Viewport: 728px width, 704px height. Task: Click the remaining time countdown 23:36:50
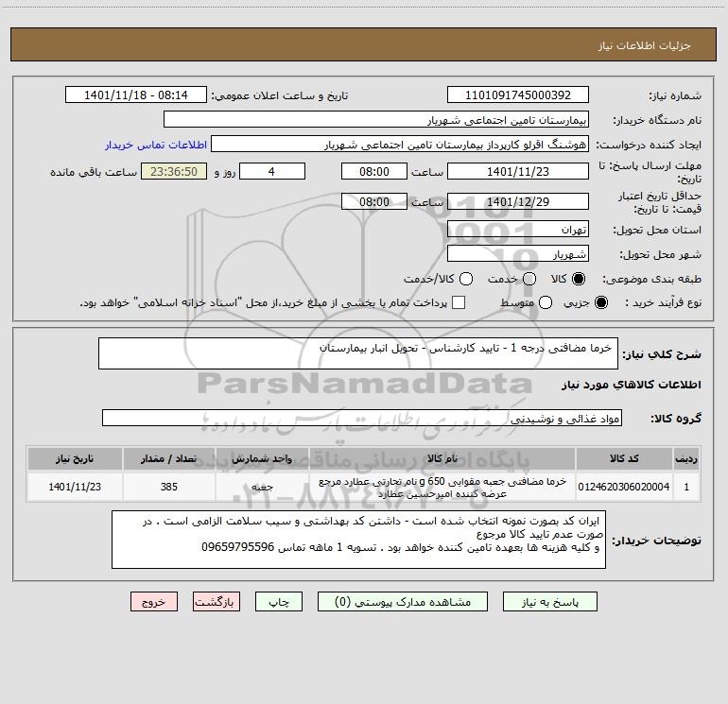click(x=174, y=172)
